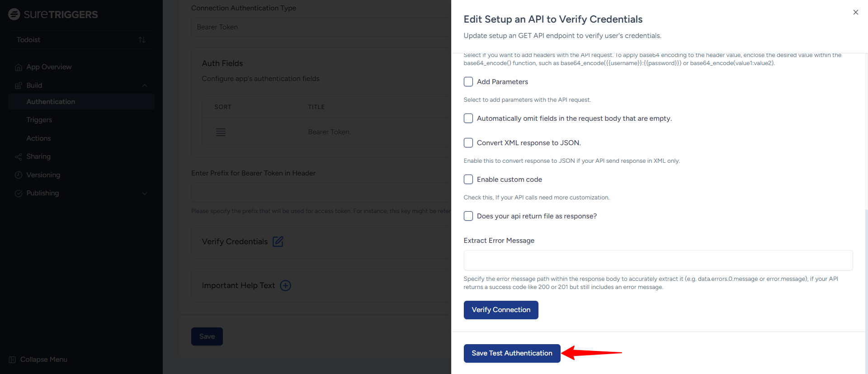The image size is (868, 374).
Task: Click the SureTriggers logo icon
Action: coord(14,14)
